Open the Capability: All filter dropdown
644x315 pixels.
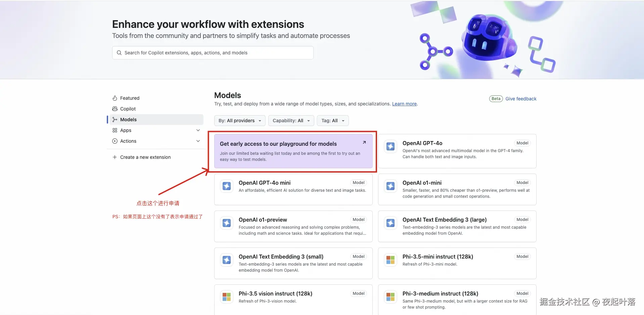291,121
